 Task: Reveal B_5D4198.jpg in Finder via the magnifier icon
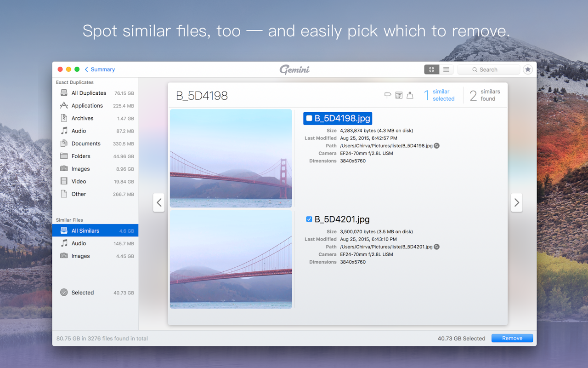coord(436,145)
